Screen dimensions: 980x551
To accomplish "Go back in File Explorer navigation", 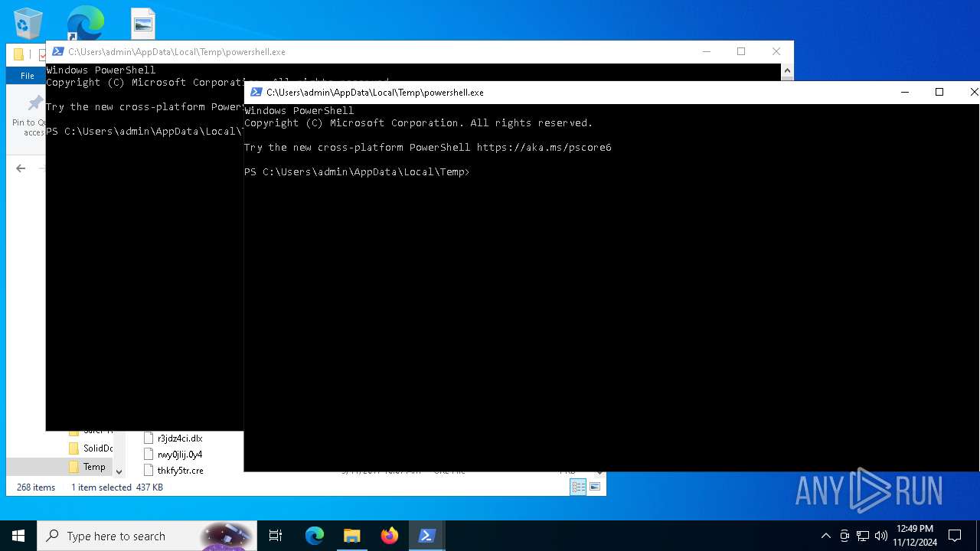I will (21, 168).
